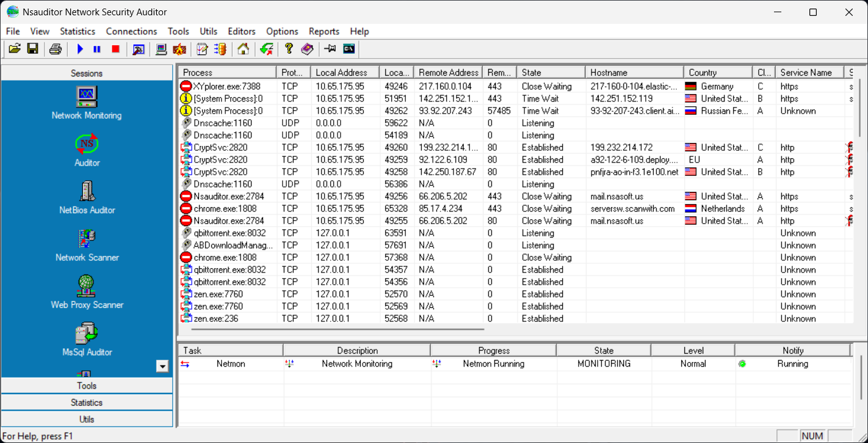Sort connections by Country column
The height and width of the screenshot is (443, 868).
[718, 72]
